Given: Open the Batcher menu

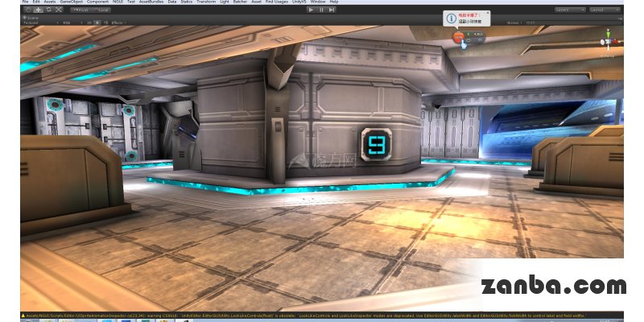Looking at the screenshot, I should click(x=240, y=2).
